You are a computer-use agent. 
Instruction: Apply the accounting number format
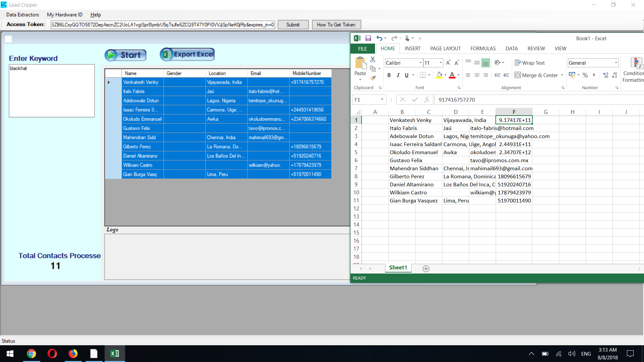click(x=572, y=75)
